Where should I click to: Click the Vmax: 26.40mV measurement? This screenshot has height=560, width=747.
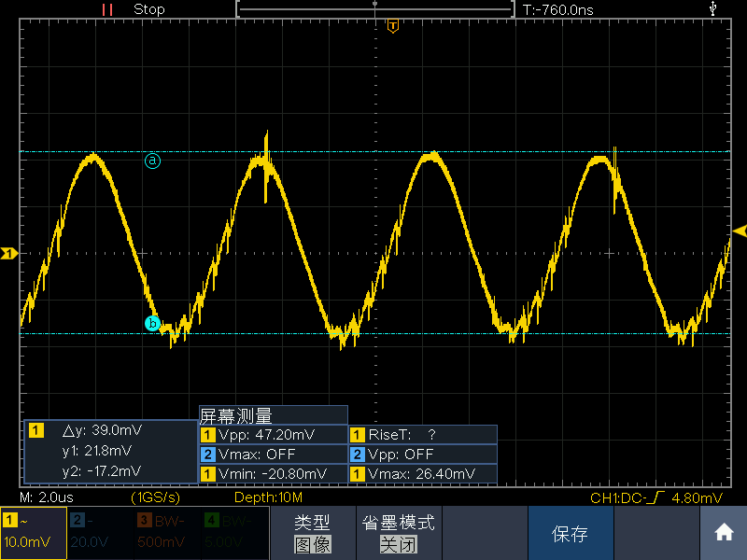tap(422, 474)
